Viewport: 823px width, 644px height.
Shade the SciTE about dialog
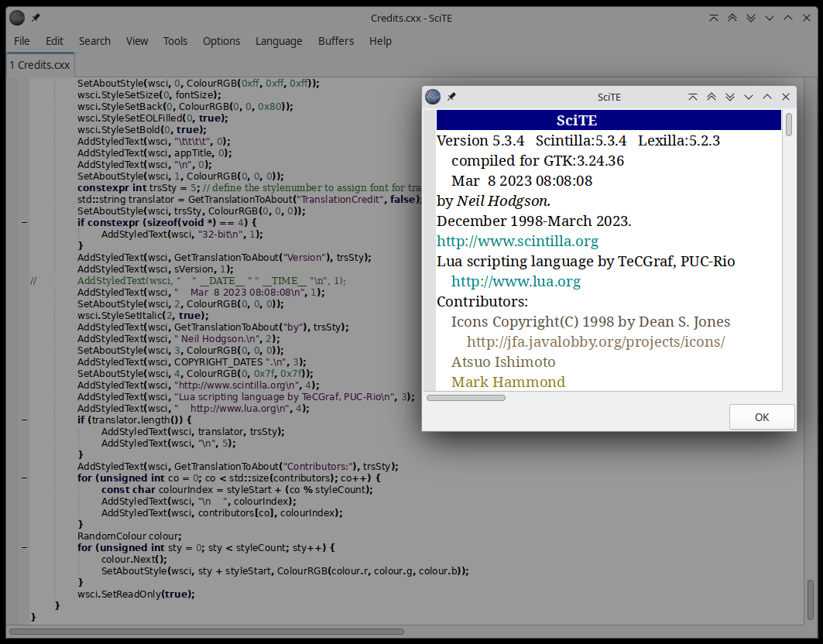coord(692,97)
